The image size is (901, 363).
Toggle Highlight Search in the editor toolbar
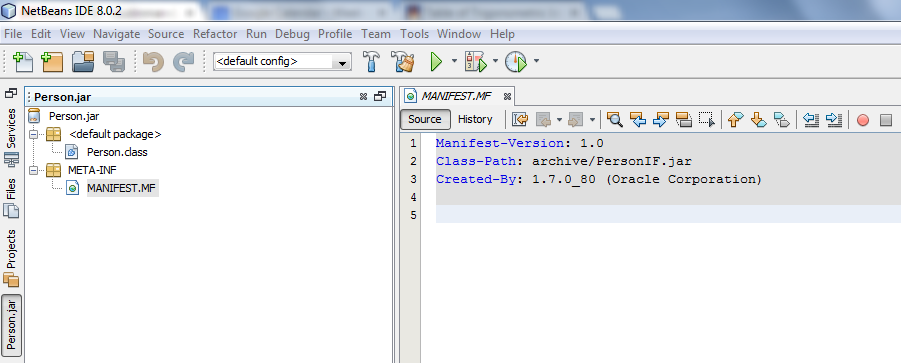pyautogui.click(x=684, y=119)
